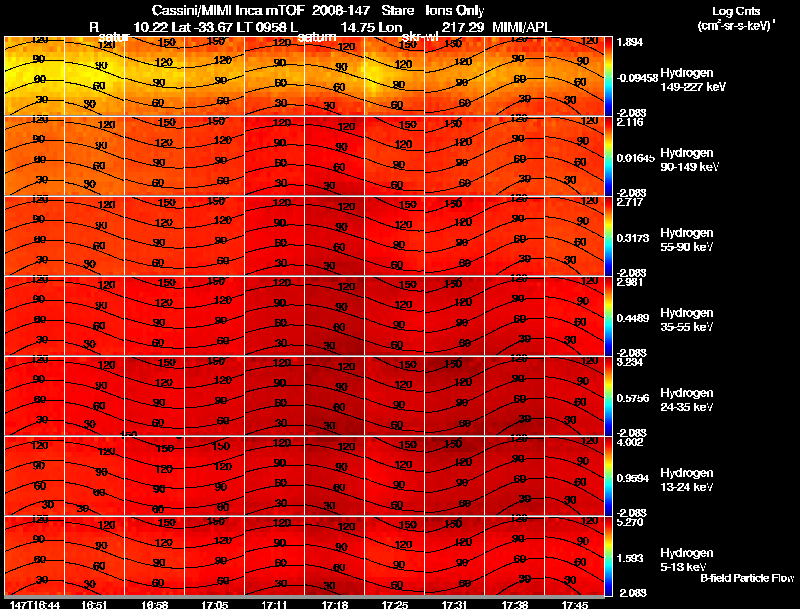This screenshot has width=800, height=609.
Task: Click the 'Hydrogen 24-35 keV' channel label
Action: [x=687, y=400]
